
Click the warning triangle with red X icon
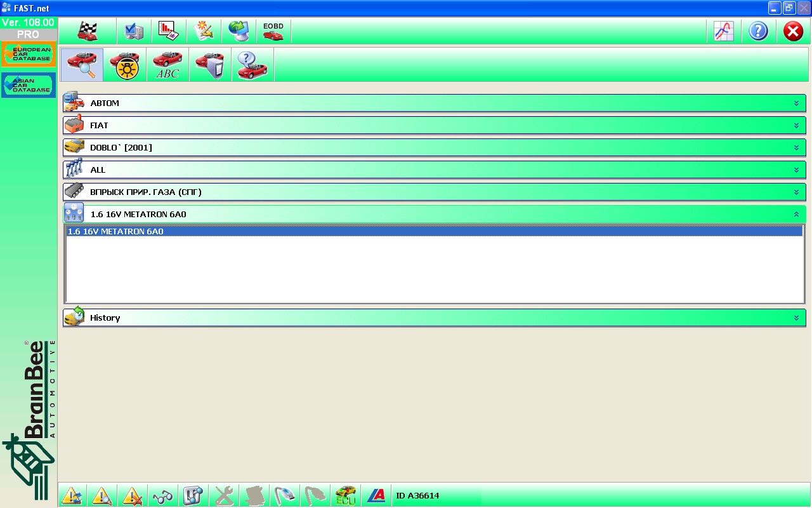133,495
